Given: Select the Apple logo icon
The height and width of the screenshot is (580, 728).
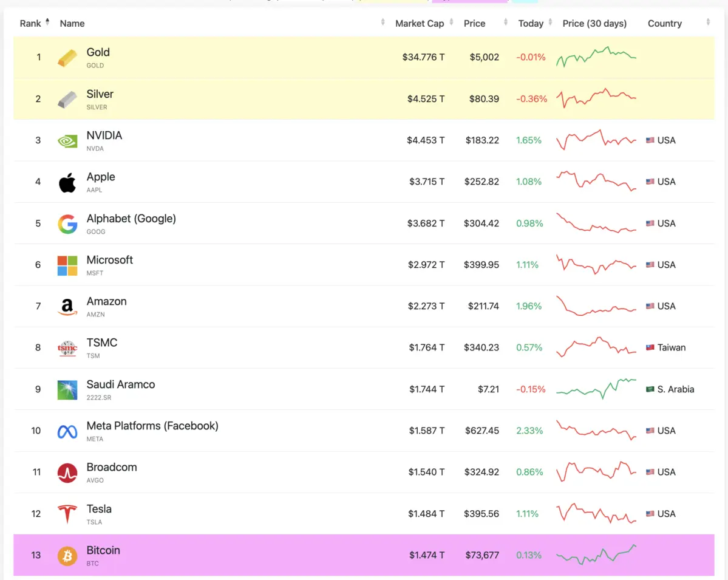Looking at the screenshot, I should point(67,182).
